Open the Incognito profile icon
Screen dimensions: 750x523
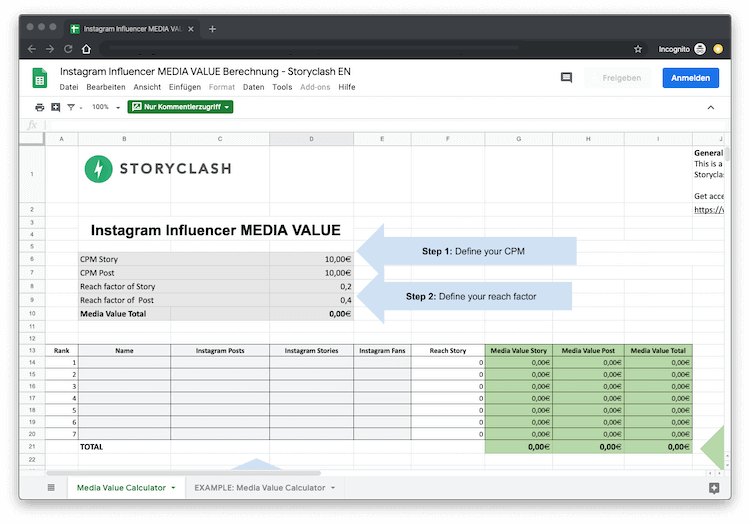click(700, 49)
